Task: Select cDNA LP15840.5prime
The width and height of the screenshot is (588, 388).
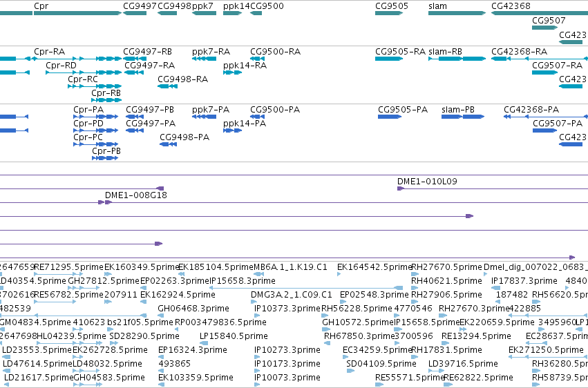Action: (204, 343)
